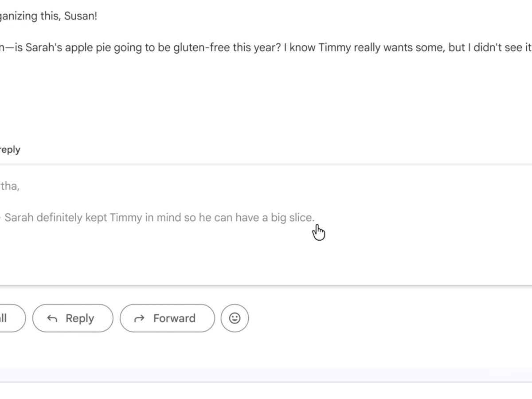
Task: Click the greeting line ending in "tha,"
Action: 10,186
